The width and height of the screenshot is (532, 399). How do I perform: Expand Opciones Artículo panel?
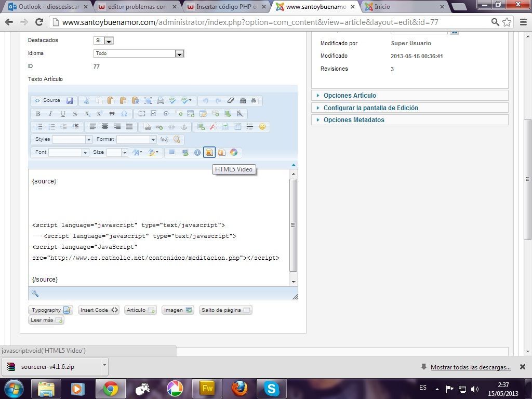pos(350,96)
